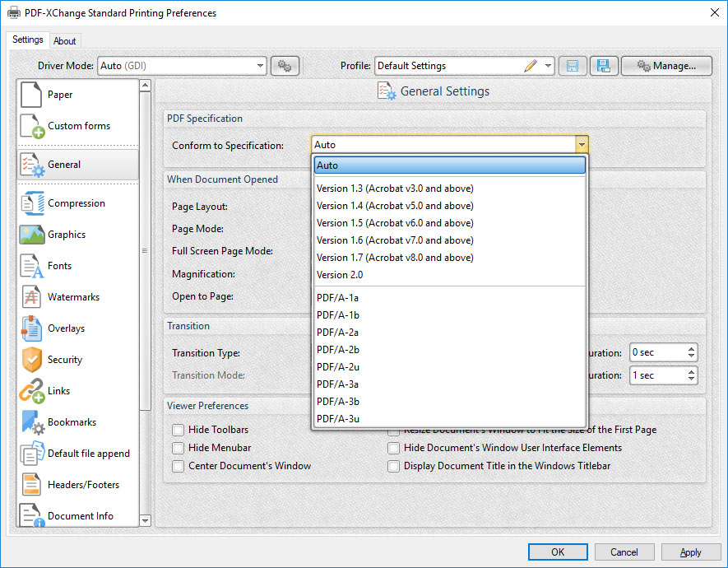Viewport: 728px width, 568px height.
Task: Select the Graphics category icon
Action: [x=31, y=234]
